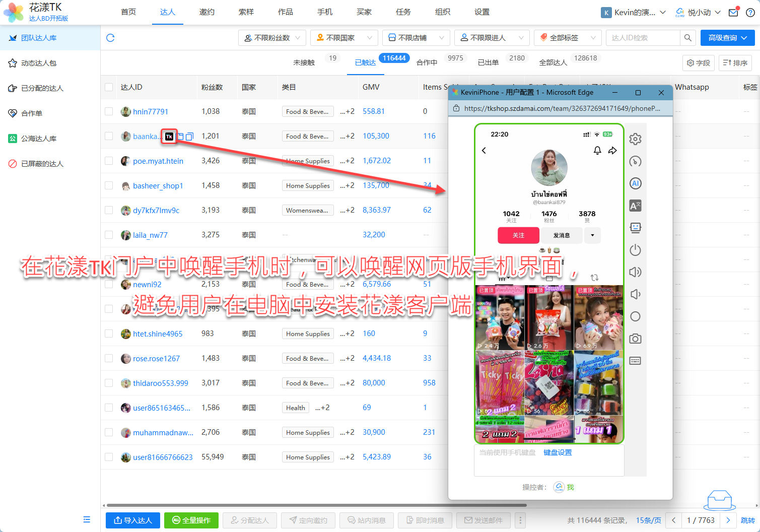This screenshot has width=760, height=532.
Task: Open the 手机 top menu
Action: point(325,12)
